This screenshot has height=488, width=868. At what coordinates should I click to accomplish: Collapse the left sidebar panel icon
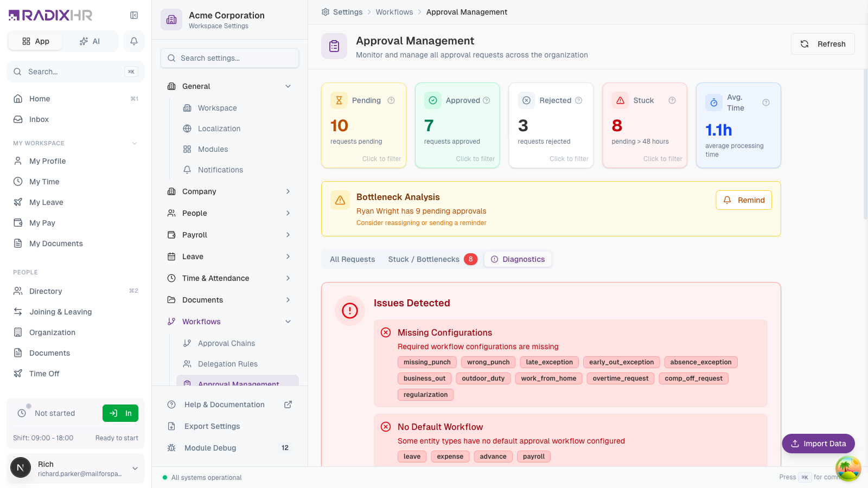134,15
